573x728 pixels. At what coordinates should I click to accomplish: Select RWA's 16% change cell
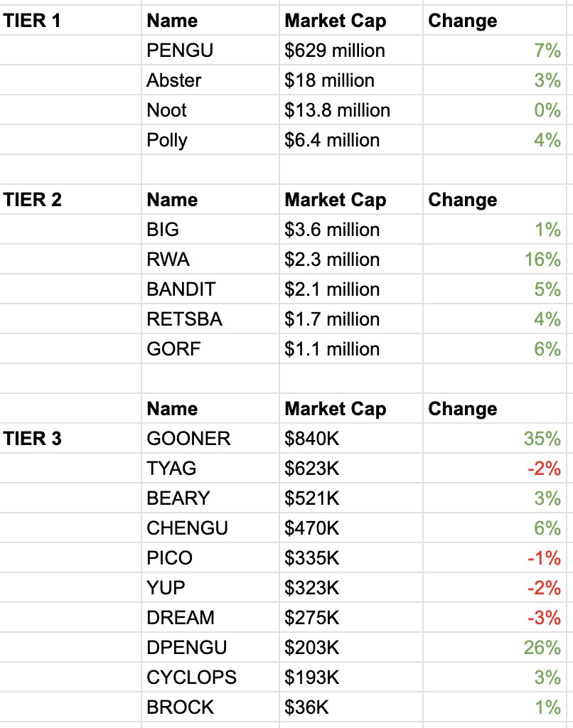click(495, 259)
